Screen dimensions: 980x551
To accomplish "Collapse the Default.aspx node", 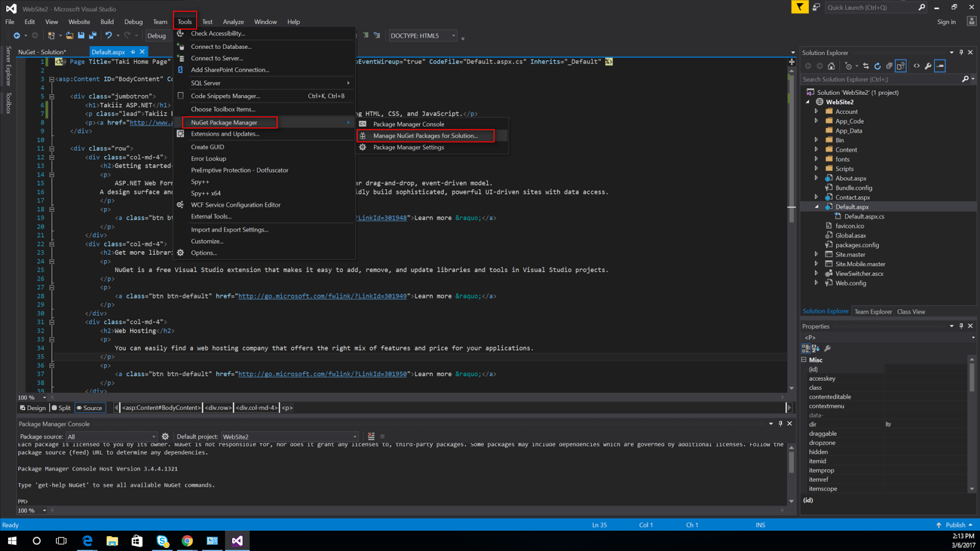I will pos(816,207).
